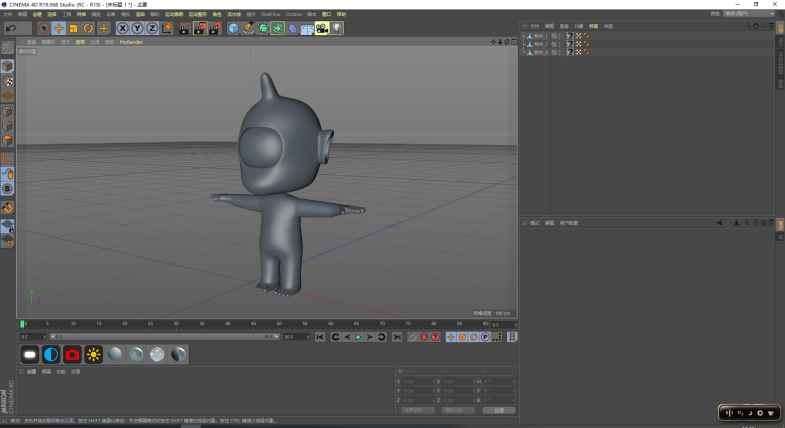
Task: Open the Camera object icon
Action: (322, 28)
